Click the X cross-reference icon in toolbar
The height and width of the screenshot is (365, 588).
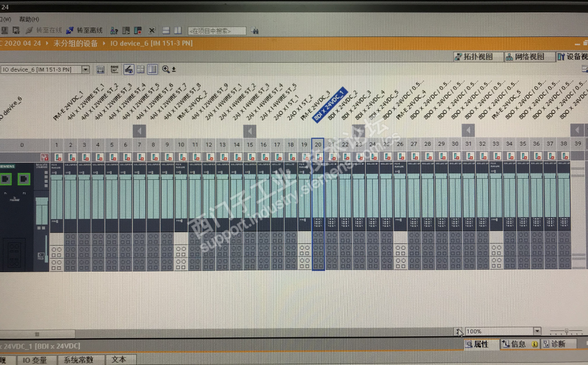[x=152, y=31]
